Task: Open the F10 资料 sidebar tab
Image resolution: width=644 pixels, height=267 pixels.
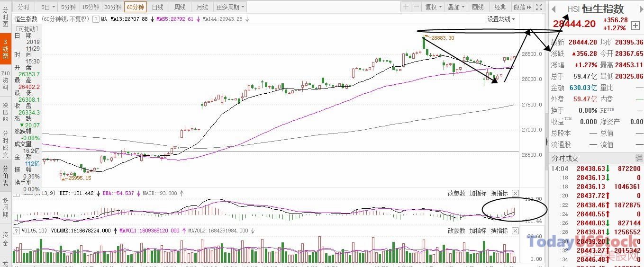Action: click(5, 80)
